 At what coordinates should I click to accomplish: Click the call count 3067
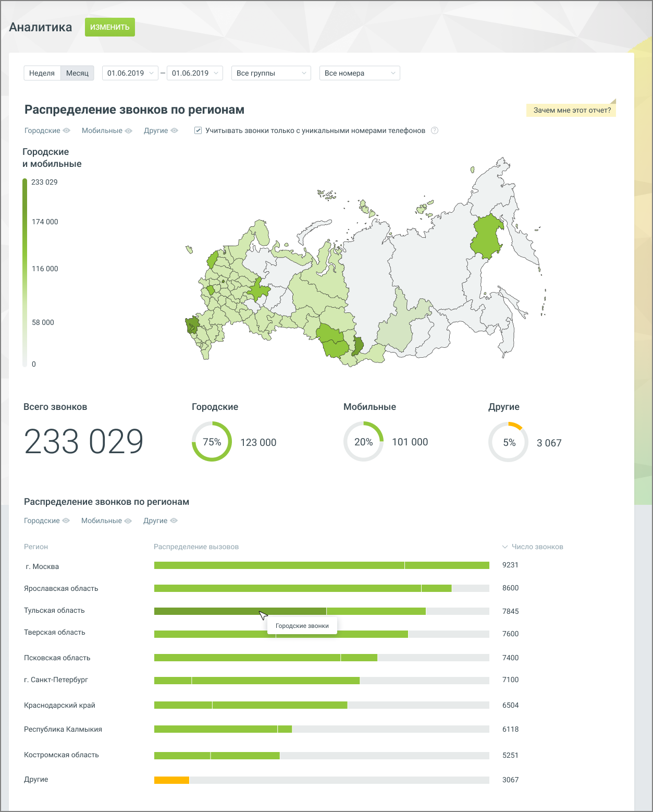510,780
